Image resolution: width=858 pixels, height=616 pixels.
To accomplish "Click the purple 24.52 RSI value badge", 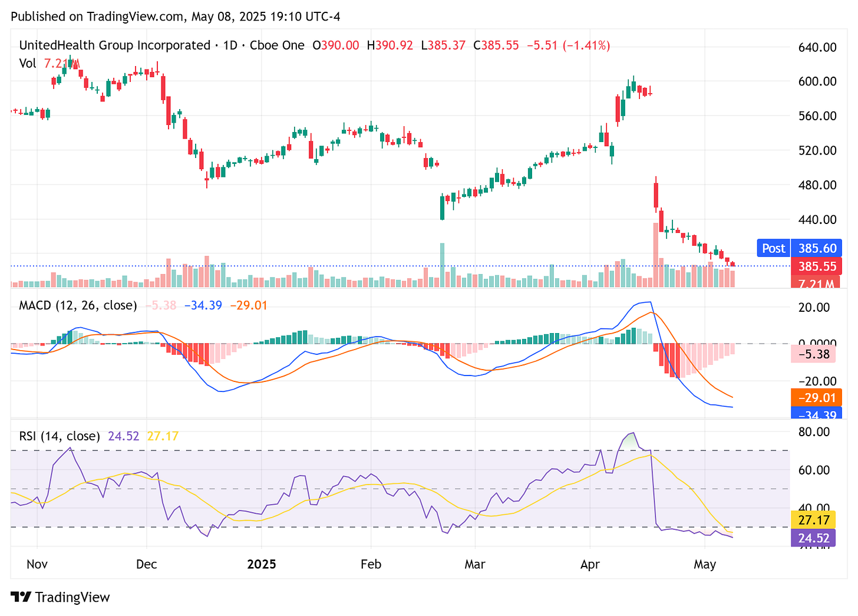I will pyautogui.click(x=813, y=538).
